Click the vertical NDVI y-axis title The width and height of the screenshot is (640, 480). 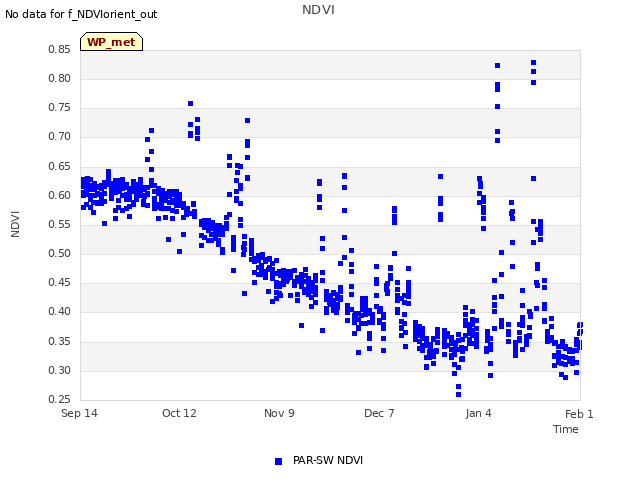tap(15, 224)
